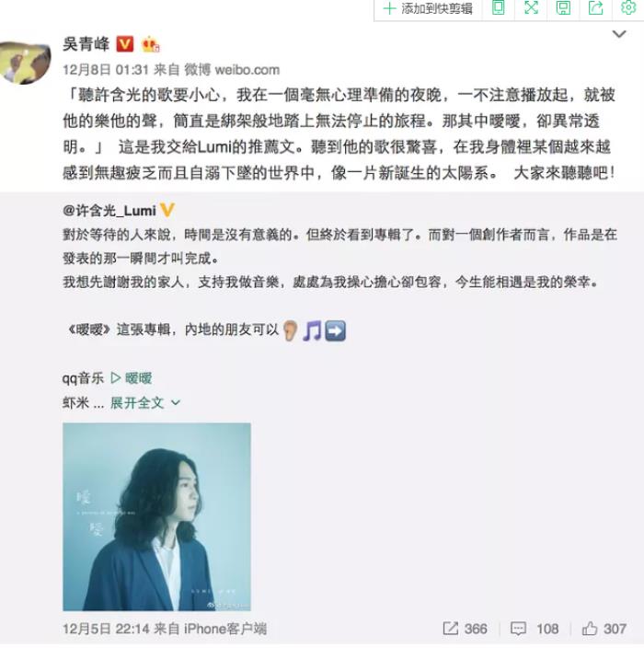The height and width of the screenshot is (648, 644).
Task: Open 吴青峰 profile avatar
Action: coord(26,63)
